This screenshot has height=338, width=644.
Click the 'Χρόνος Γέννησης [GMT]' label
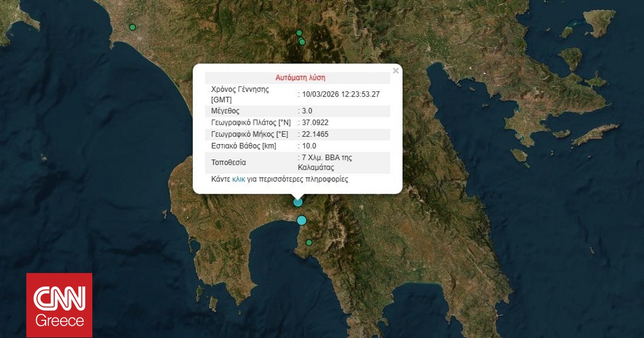pyautogui.click(x=240, y=94)
